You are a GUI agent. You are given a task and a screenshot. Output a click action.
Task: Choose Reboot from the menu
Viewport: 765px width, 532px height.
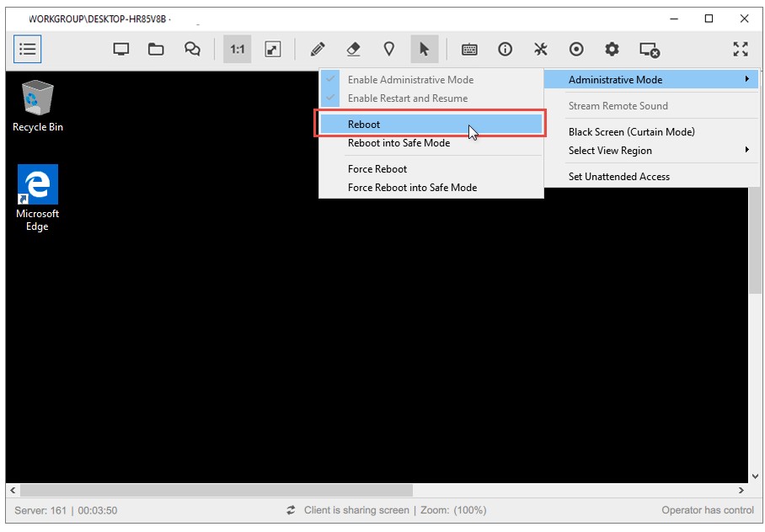point(364,124)
